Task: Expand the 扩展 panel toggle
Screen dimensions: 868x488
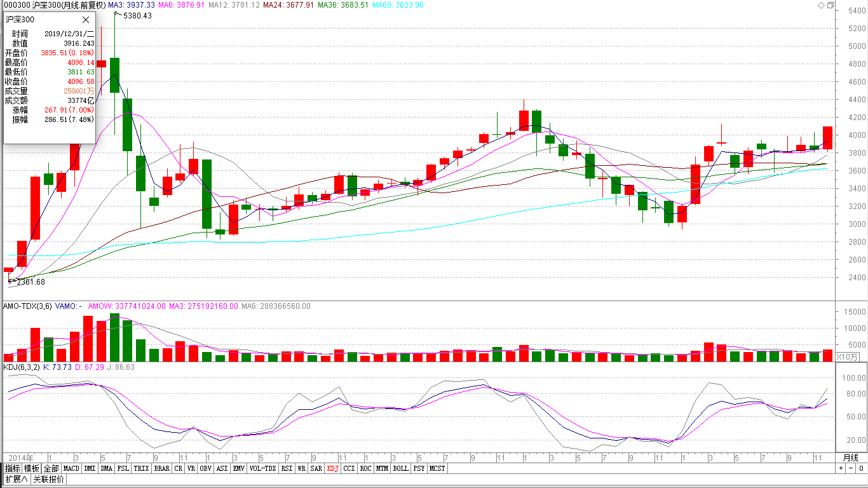Action: pyautogui.click(x=17, y=480)
